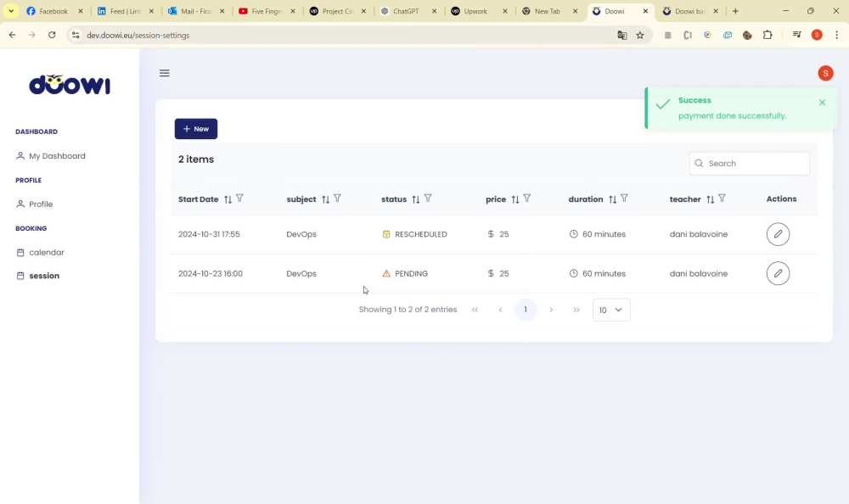Go to first page of entries
Image resolution: width=849 pixels, height=504 pixels.
[475, 310]
